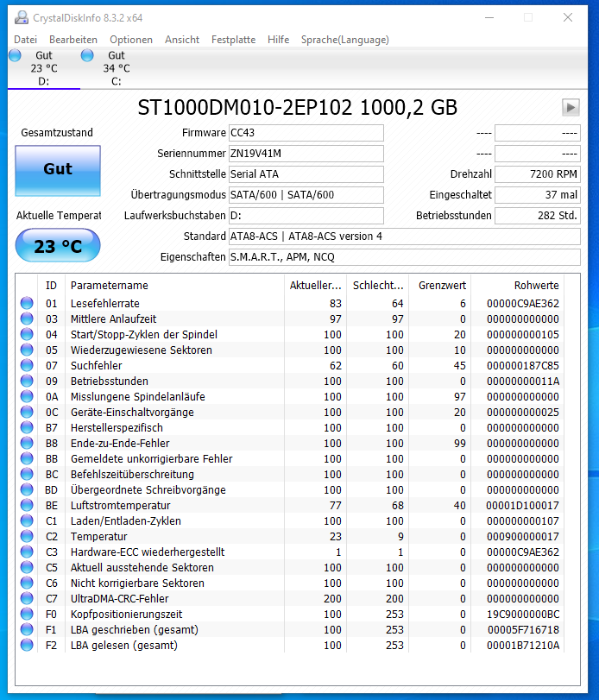
Task: Click status orb for Ende-zu-Ende-Fehler
Action: 27,443
